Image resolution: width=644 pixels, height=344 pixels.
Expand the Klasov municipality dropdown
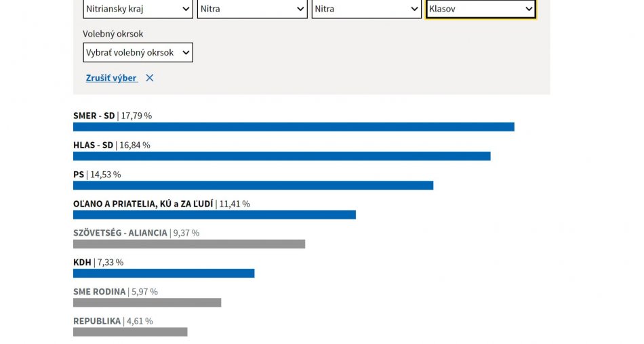click(x=481, y=9)
